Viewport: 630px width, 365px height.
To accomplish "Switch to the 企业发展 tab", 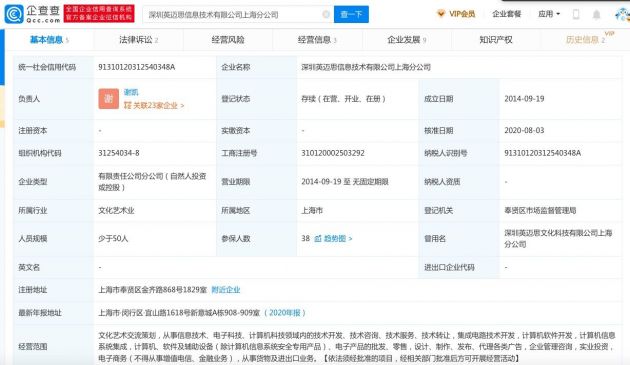I will click(x=407, y=39).
